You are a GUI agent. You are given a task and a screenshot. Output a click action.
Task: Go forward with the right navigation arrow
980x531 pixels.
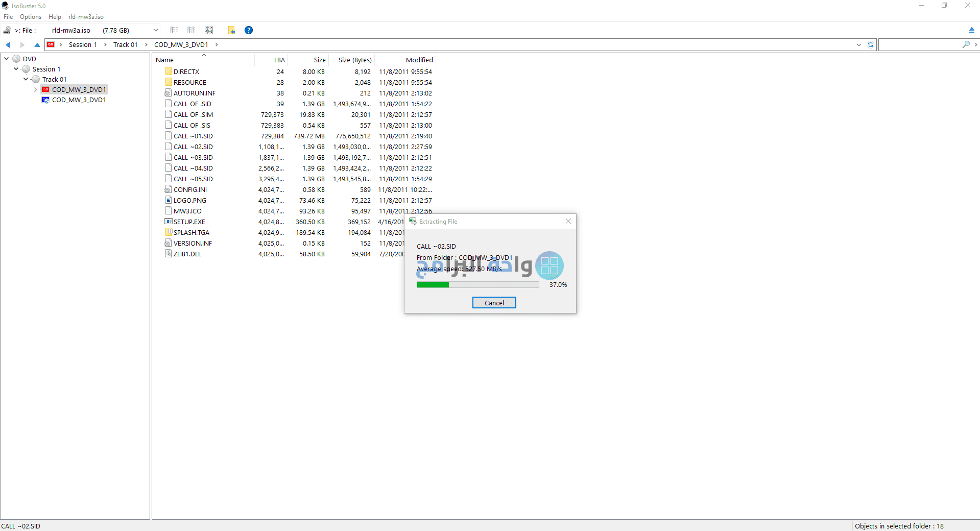coord(22,45)
